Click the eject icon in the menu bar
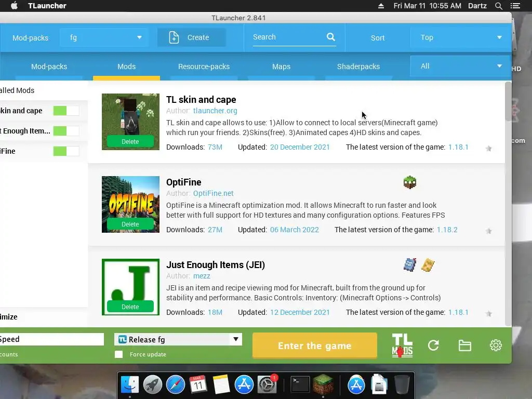532x399 pixels. (x=381, y=6)
